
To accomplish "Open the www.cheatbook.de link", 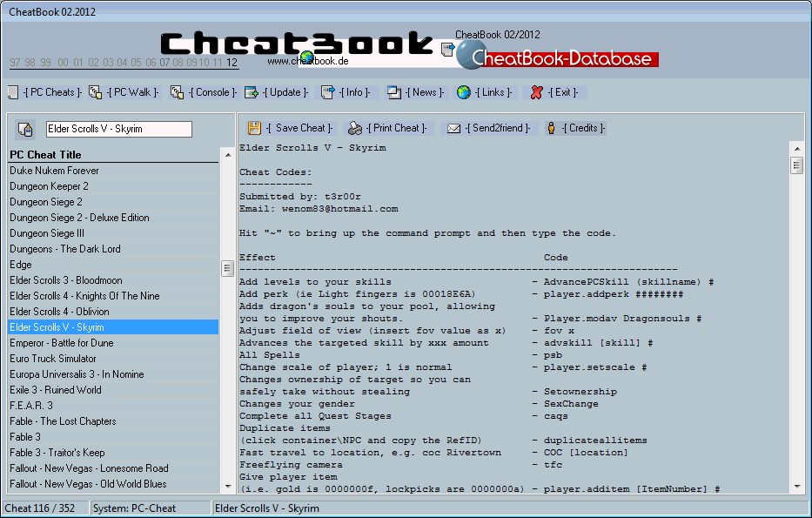I will [307, 61].
